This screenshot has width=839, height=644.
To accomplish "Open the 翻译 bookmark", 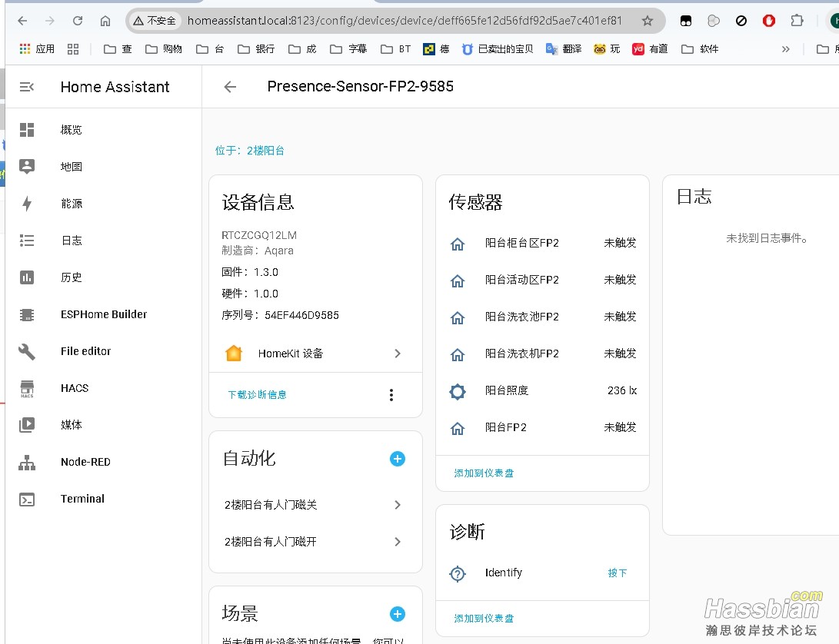I will 564,49.
